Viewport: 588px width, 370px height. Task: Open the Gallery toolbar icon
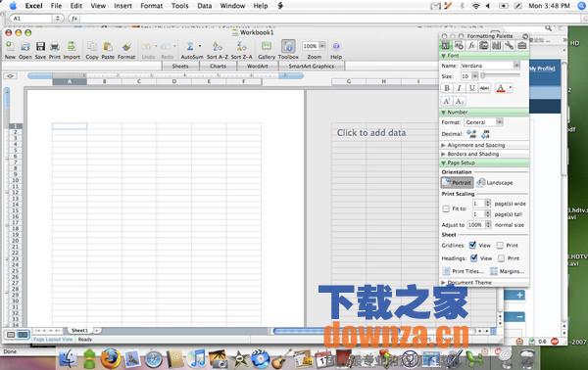coord(267,46)
